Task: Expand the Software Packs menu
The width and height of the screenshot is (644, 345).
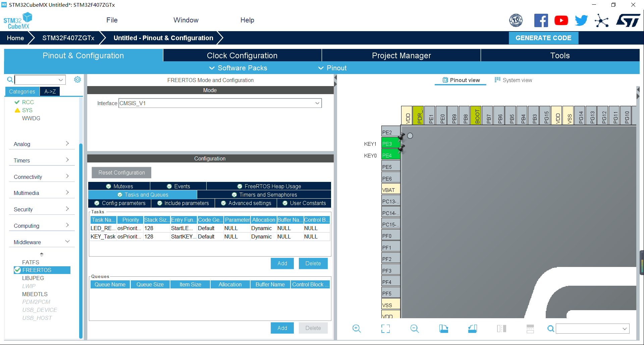Action: pyautogui.click(x=238, y=68)
